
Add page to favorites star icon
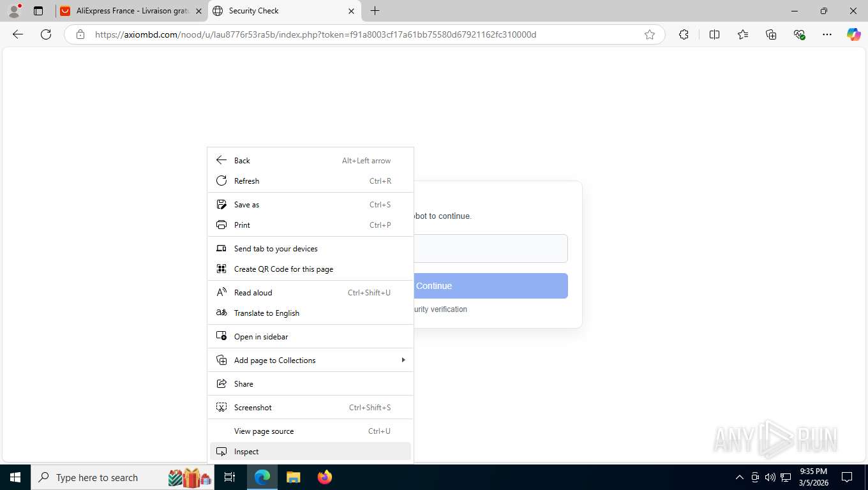tap(650, 34)
